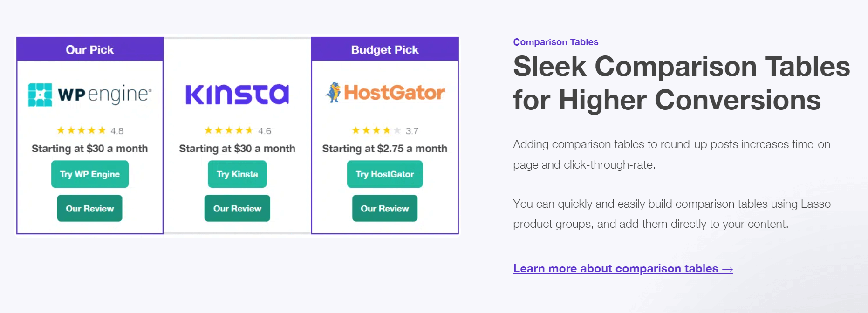Open Our Review under WP Engine
The height and width of the screenshot is (313, 868).
pyautogui.click(x=89, y=208)
